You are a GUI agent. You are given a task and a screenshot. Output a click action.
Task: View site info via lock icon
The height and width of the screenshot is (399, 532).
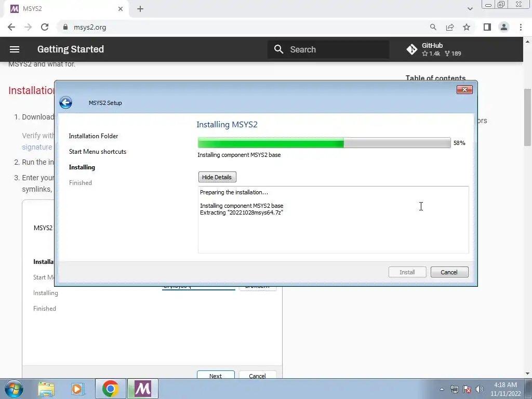pyautogui.click(x=65, y=27)
